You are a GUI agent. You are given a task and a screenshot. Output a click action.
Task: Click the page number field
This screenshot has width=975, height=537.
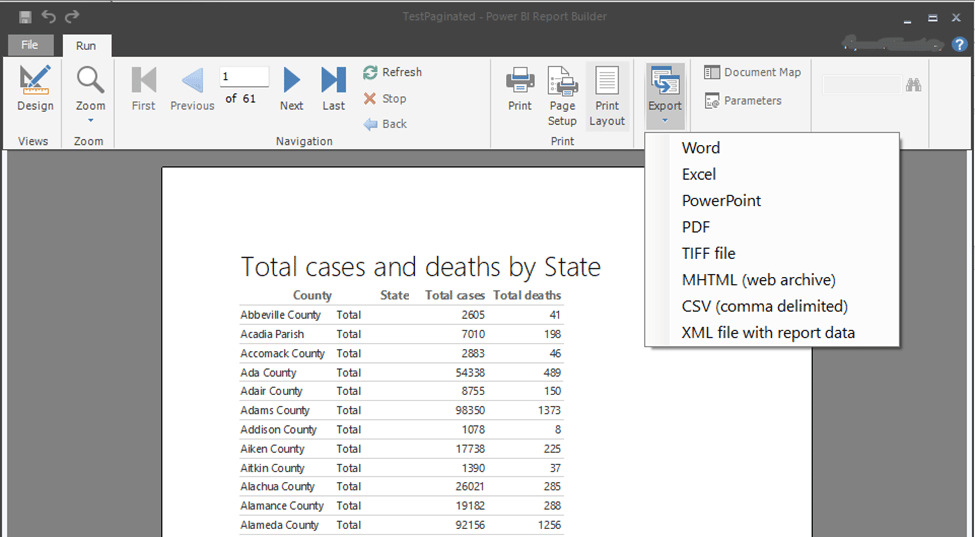[x=244, y=76]
